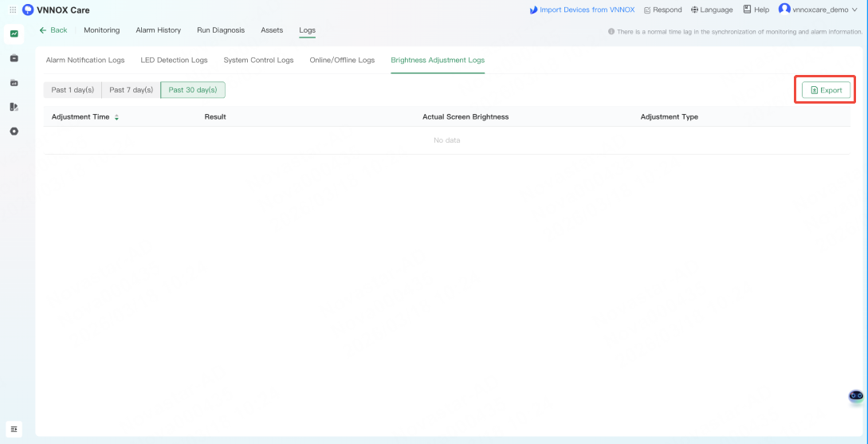Image resolution: width=868 pixels, height=444 pixels.
Task: Switch to the Online/Offline Logs tab
Action: [342, 60]
